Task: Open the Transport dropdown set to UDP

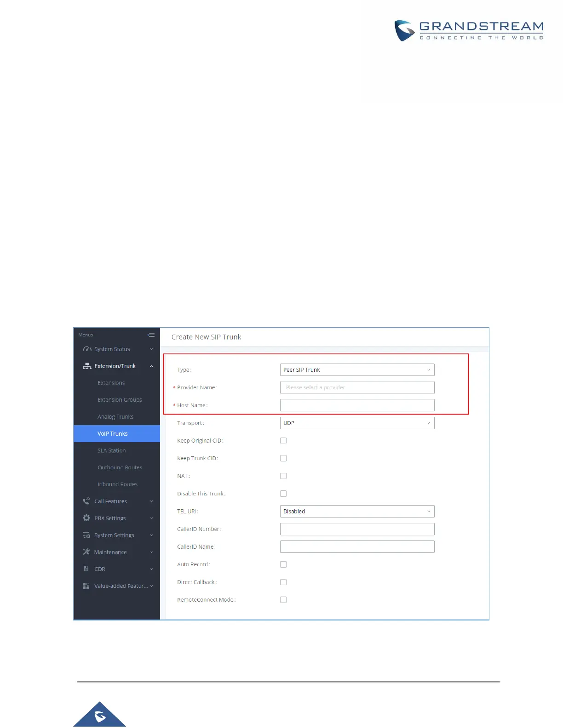Action: (x=357, y=423)
